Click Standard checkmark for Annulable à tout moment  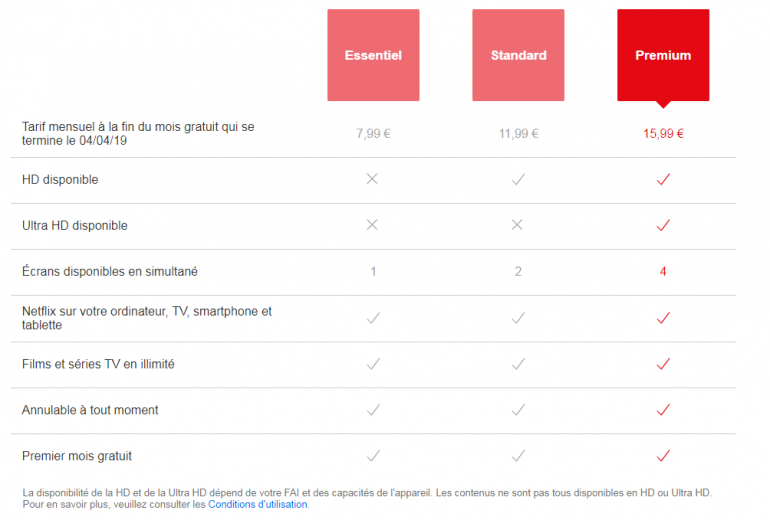coord(518,410)
